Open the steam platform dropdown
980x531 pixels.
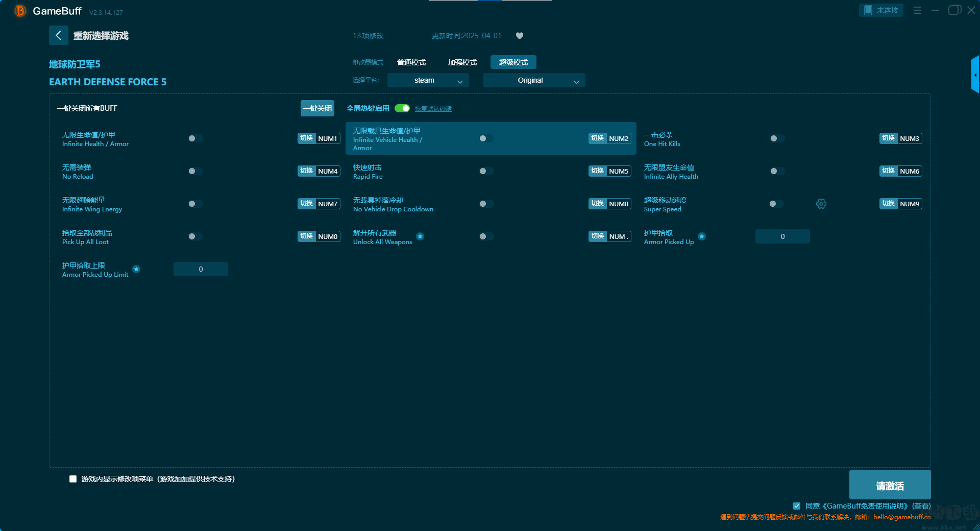[428, 81]
